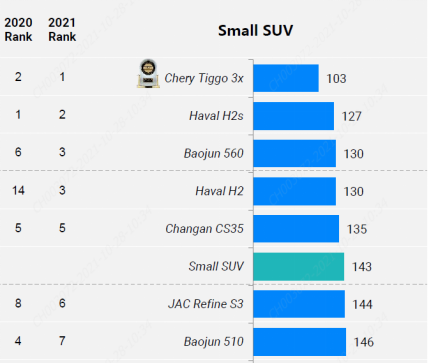Select the Haval H2 bar

pyautogui.click(x=295, y=191)
